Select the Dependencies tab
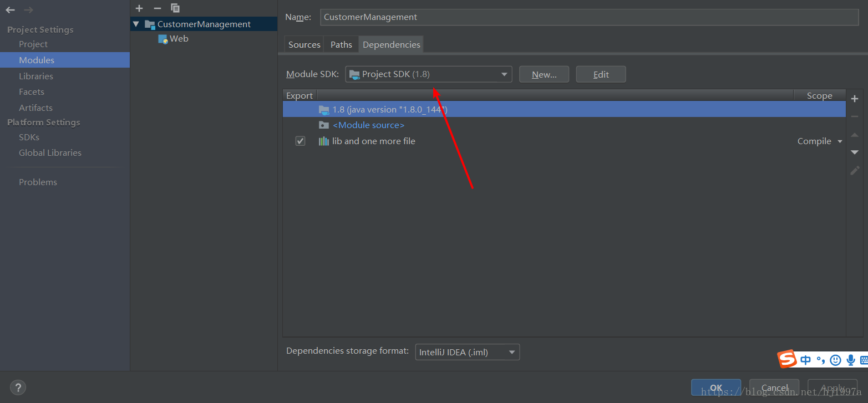 [x=391, y=45]
